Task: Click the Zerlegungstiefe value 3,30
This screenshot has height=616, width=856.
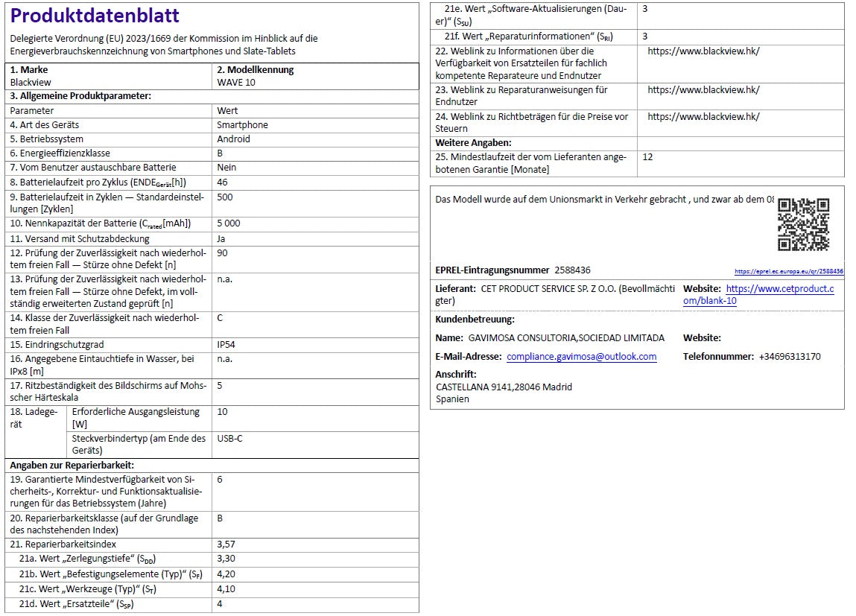Action: (x=226, y=559)
